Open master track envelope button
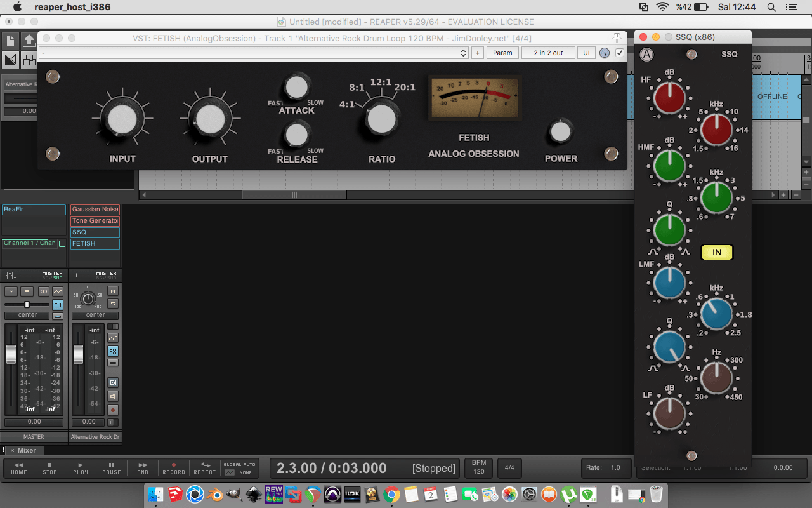The width and height of the screenshot is (812, 508). (58, 291)
